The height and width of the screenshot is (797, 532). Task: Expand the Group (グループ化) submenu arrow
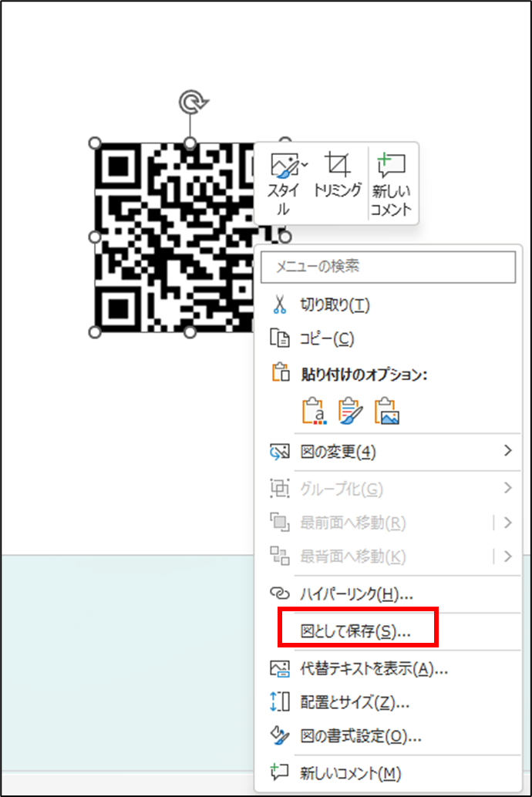507,488
